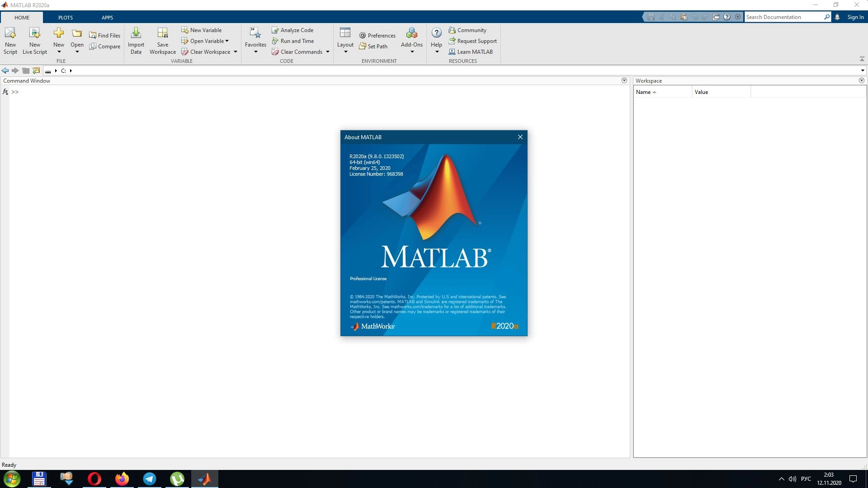The height and width of the screenshot is (488, 868).
Task: Click Find Files in FILE section
Action: tap(105, 35)
